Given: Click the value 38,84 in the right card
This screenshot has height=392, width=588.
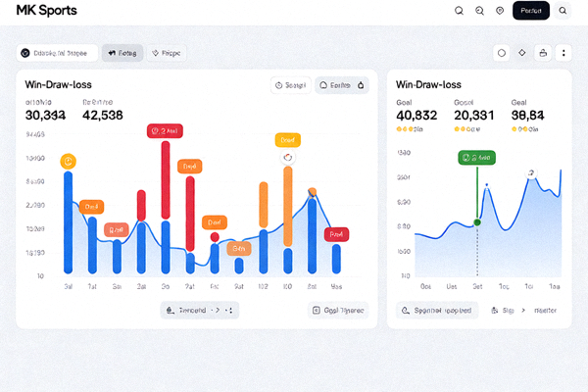Looking at the screenshot, I should coord(527,116).
